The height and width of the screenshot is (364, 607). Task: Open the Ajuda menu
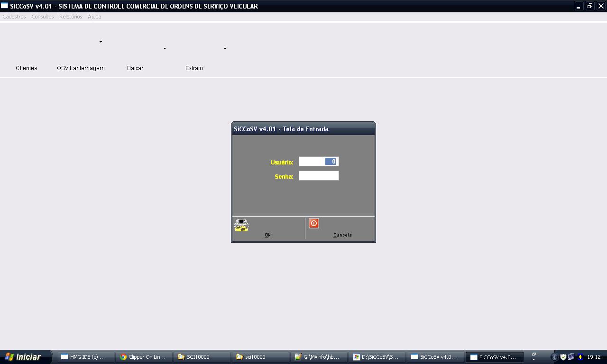click(94, 17)
